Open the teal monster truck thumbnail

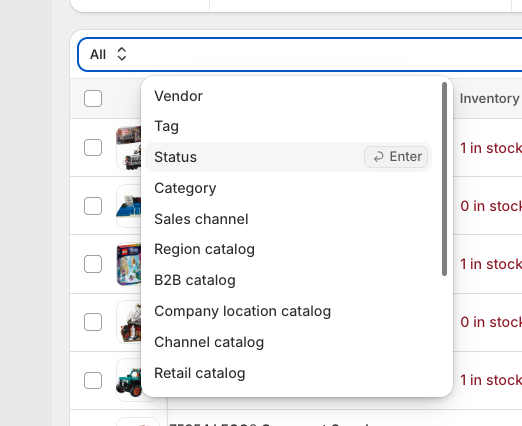click(129, 380)
